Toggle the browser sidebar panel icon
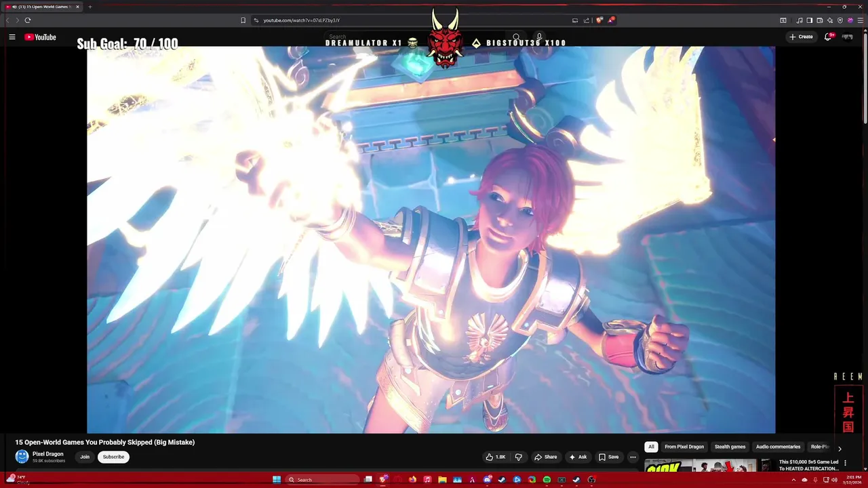 coord(810,20)
